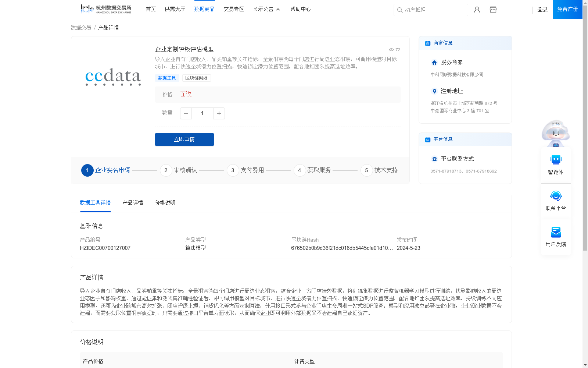588x368 pixels.
Task: Click the 区块链溯源 tag
Action: point(196,78)
